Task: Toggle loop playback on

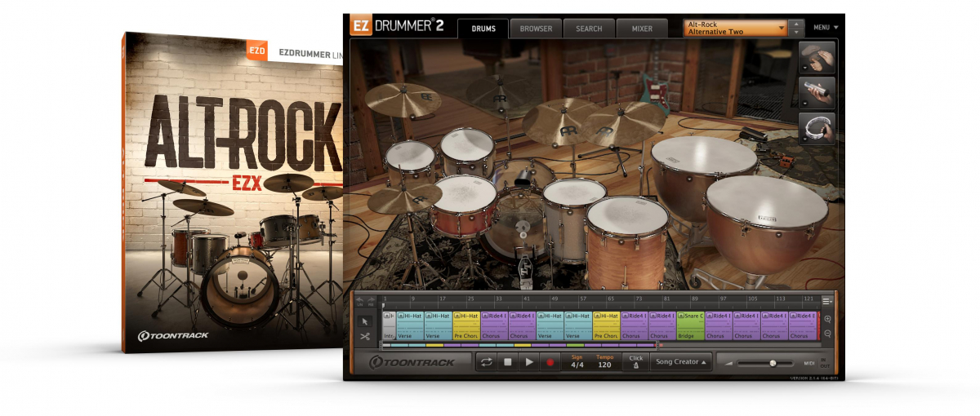Action: (x=487, y=362)
